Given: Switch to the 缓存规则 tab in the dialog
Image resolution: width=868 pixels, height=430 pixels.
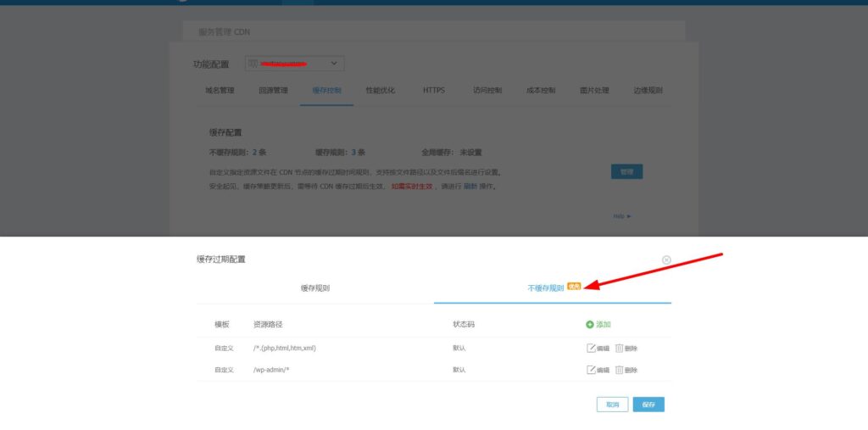Looking at the screenshot, I should point(315,288).
